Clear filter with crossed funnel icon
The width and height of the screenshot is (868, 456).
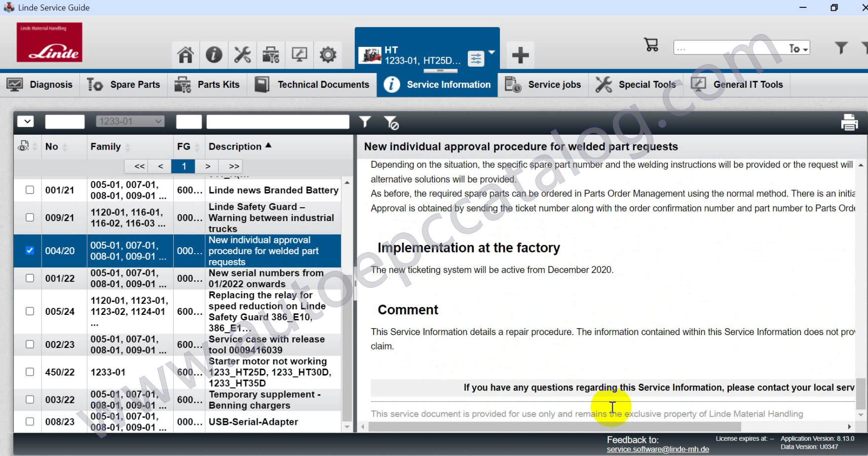pyautogui.click(x=391, y=122)
